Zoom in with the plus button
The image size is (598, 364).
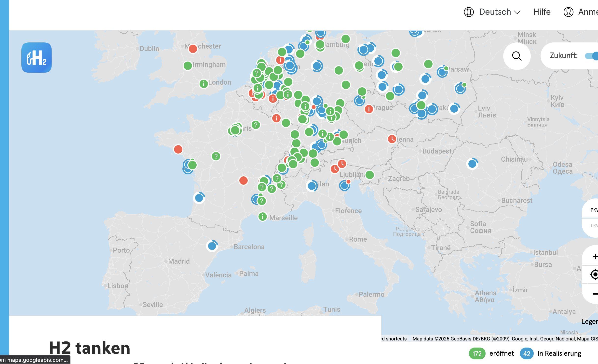tap(595, 257)
